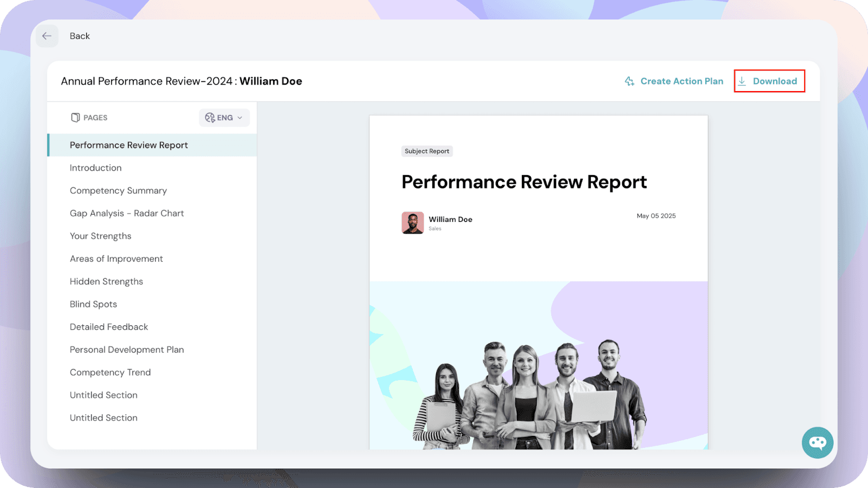Image resolution: width=868 pixels, height=488 pixels.
Task: Click the Subject Report tag
Action: pyautogui.click(x=427, y=151)
